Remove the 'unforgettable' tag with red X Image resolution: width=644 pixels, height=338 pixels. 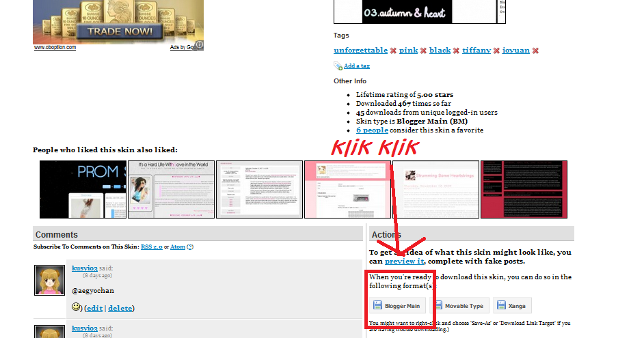tap(393, 51)
